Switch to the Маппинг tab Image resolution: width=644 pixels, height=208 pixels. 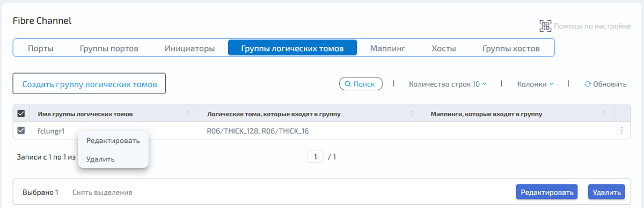[x=387, y=48]
